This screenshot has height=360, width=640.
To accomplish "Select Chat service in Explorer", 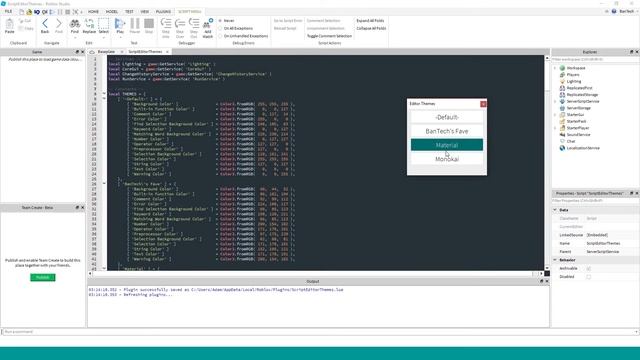I will tap(571, 141).
